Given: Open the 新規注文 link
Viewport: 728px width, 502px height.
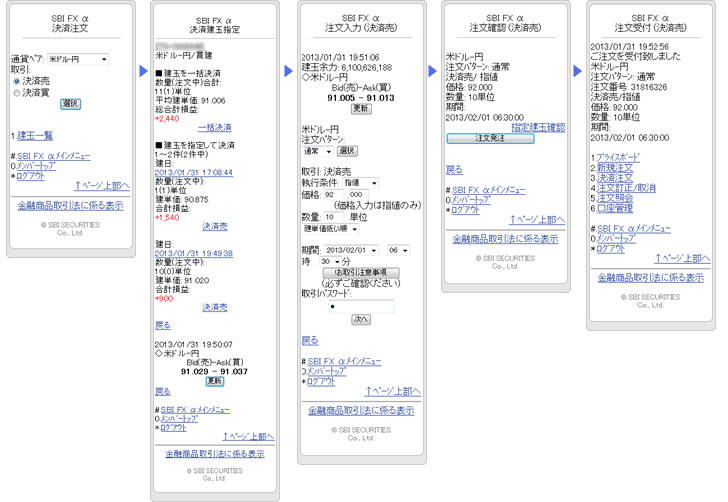Looking at the screenshot, I should (x=615, y=168).
